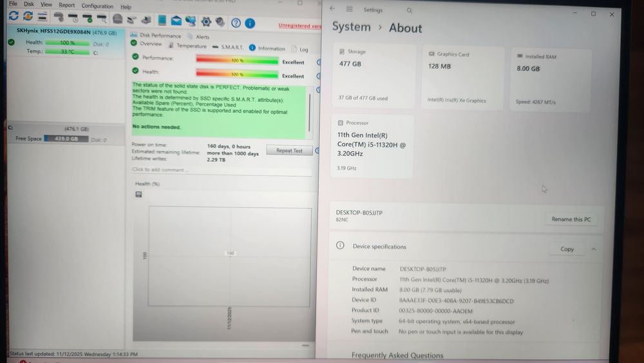Click the save icon under Health (%) graph

tap(139, 195)
